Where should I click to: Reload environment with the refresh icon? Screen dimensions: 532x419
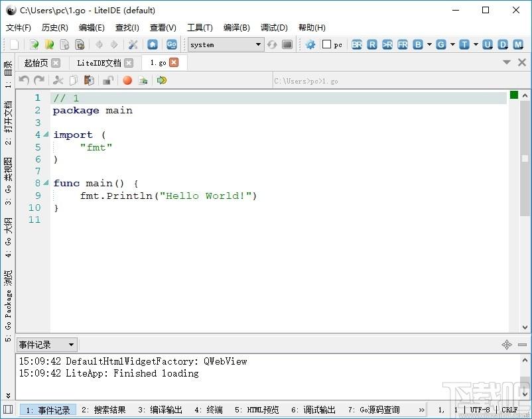coord(272,44)
